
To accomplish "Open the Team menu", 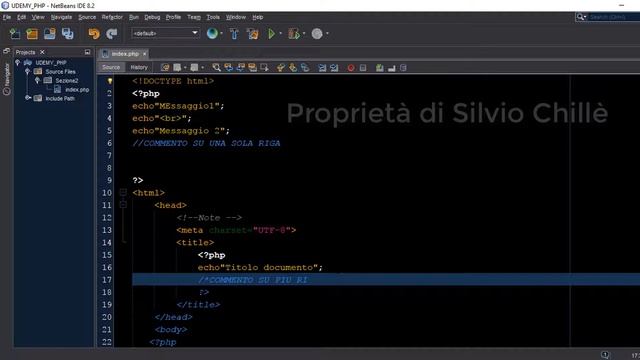I will [194, 17].
